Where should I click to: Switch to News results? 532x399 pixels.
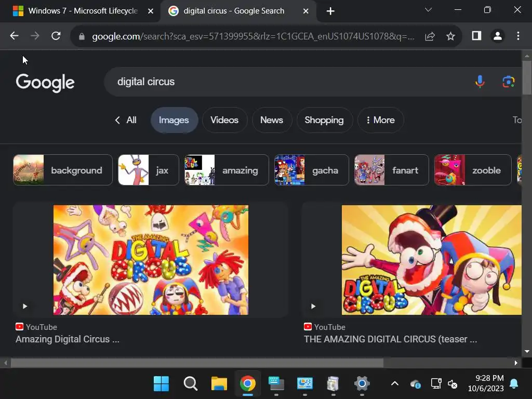tap(271, 120)
